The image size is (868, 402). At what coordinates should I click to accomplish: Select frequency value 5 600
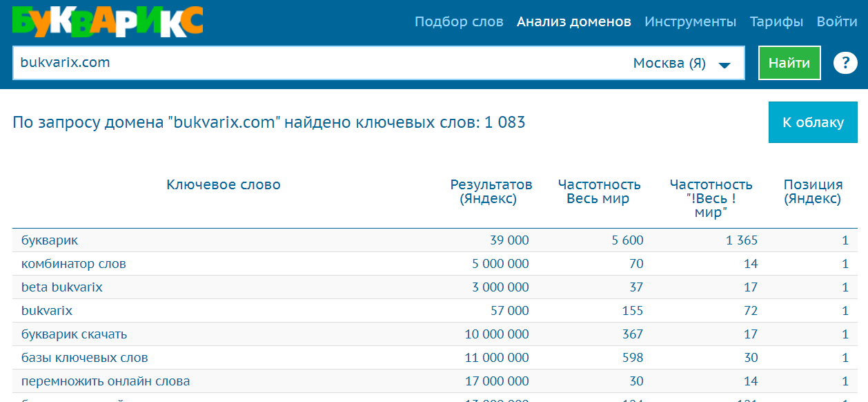627,240
